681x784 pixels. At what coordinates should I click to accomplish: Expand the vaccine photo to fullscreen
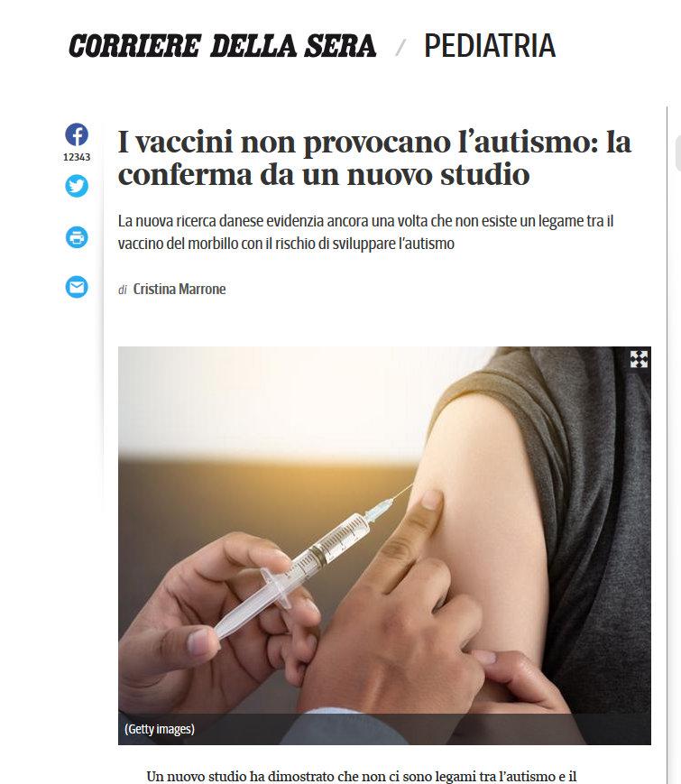pyautogui.click(x=639, y=359)
